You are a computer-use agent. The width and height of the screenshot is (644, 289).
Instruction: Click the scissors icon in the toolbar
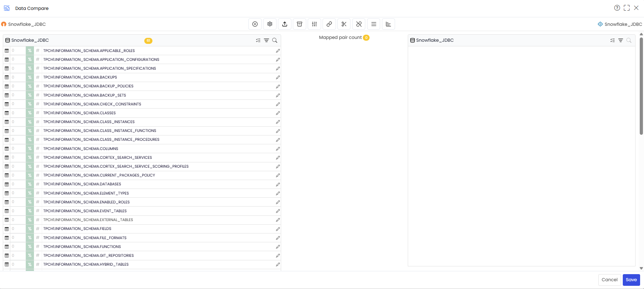coord(344,24)
